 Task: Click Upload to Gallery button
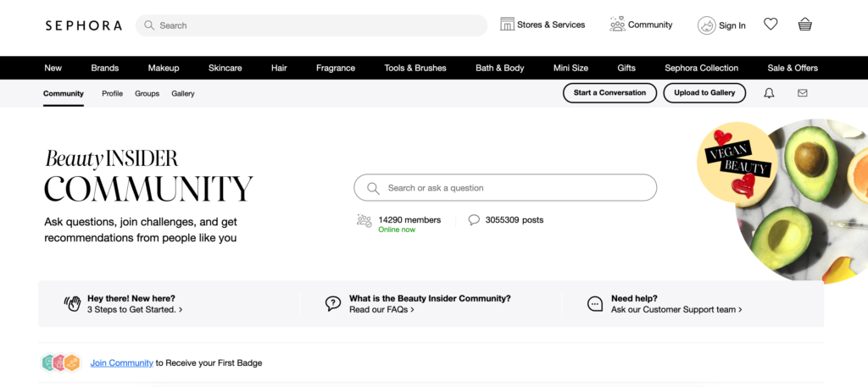(704, 93)
